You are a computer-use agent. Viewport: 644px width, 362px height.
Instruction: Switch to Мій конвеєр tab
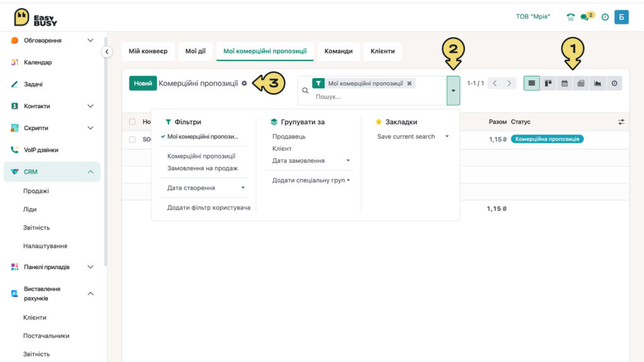pyautogui.click(x=148, y=52)
